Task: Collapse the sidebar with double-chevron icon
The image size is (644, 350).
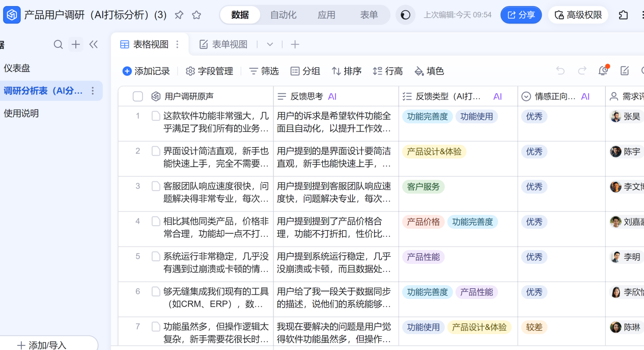Action: pos(94,45)
